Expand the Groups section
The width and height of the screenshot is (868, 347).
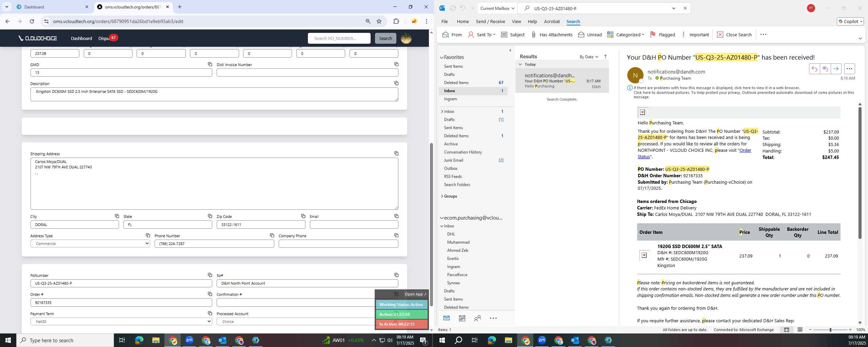(442, 196)
